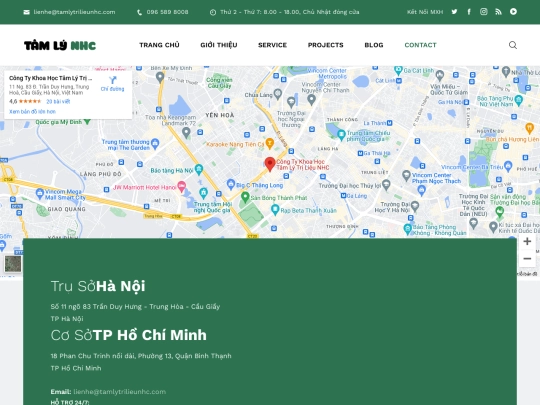Screen dimensions: 540x405
Task: Open Xem bản đồ lớn hơn link
Action: click(x=32, y=112)
